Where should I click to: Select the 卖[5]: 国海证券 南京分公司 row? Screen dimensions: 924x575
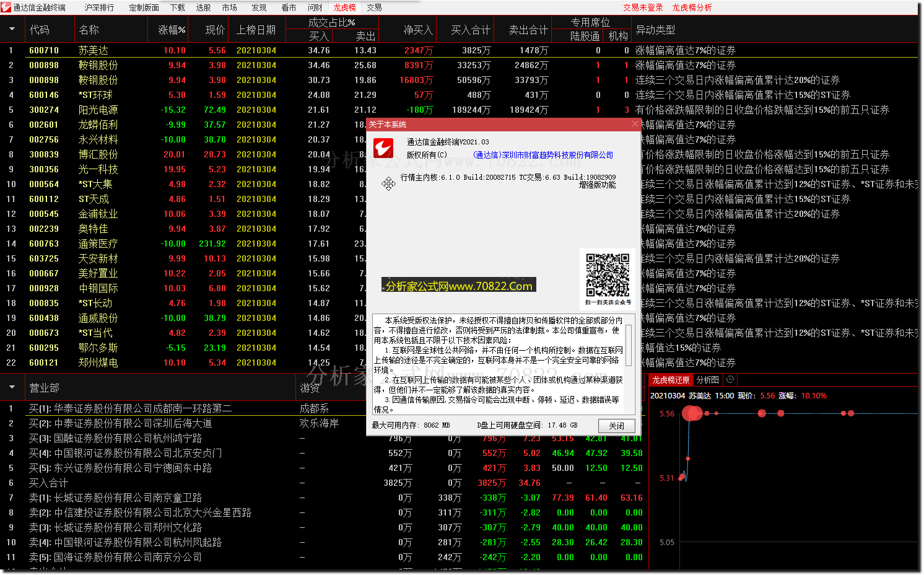pos(115,557)
